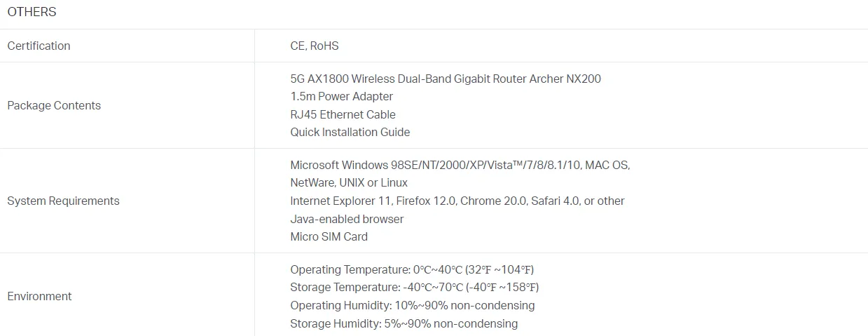Click the OTHERS section heading

(32, 12)
